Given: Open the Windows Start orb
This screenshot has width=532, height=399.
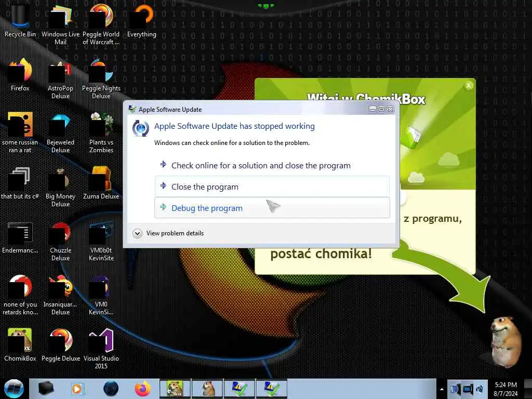Looking at the screenshot, I should 14,389.
